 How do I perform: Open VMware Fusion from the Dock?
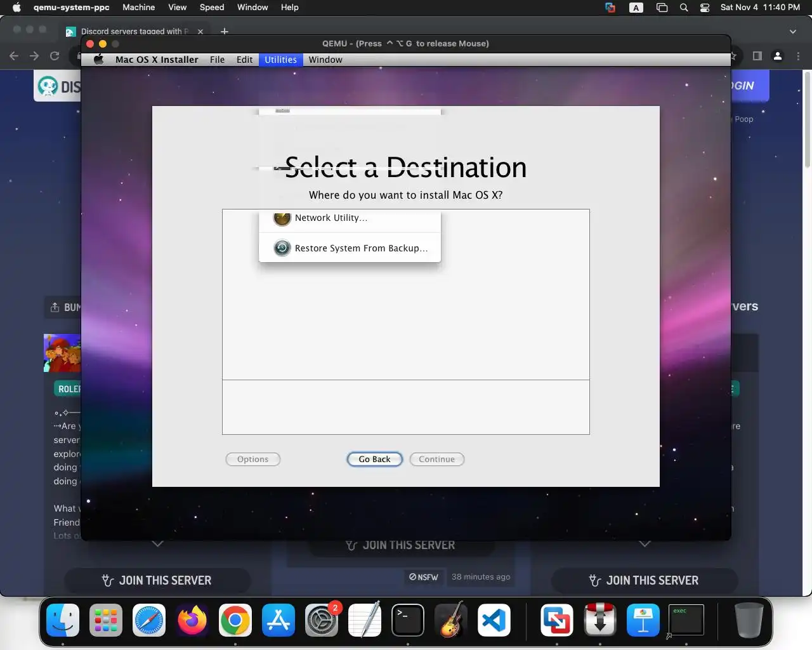(x=557, y=620)
